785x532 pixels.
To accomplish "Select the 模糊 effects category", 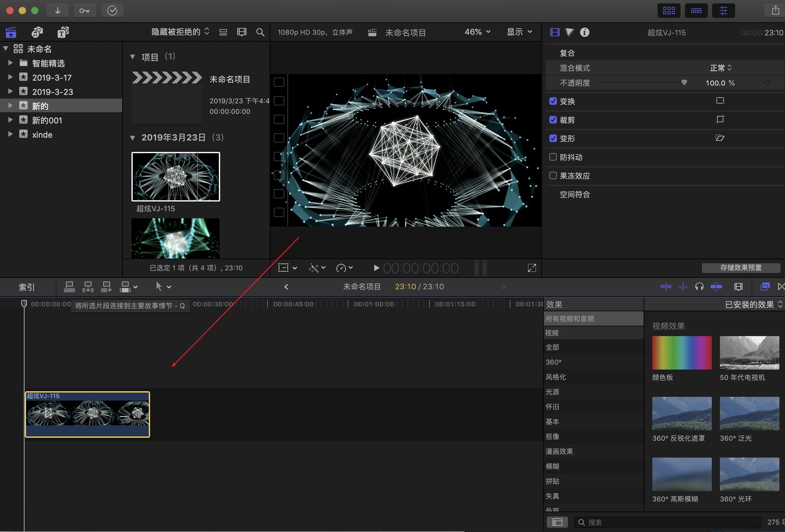I will point(593,466).
